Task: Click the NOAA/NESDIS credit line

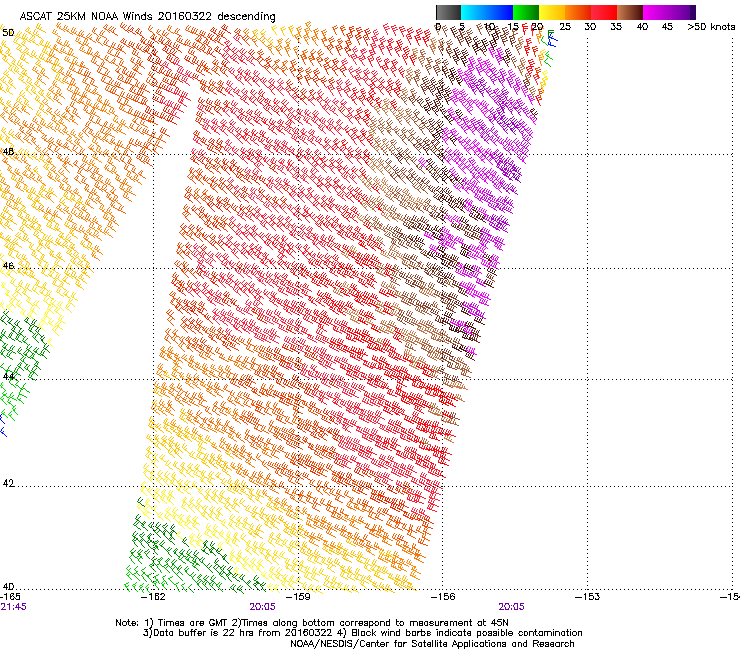Action: tap(432, 644)
